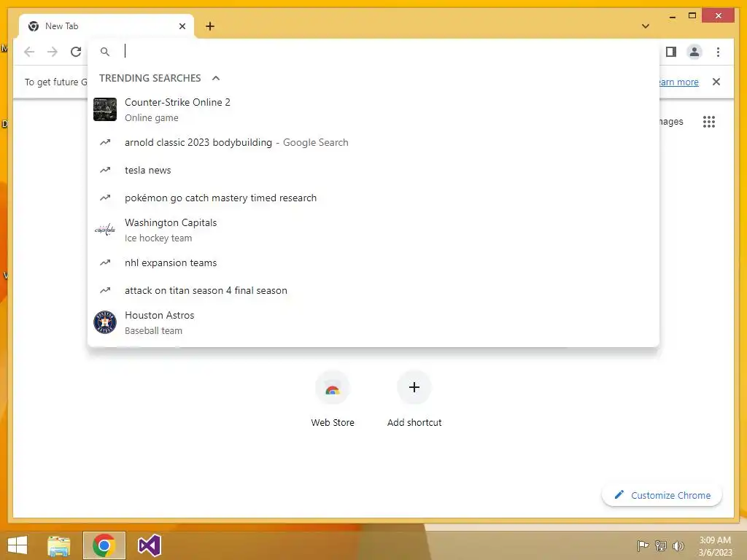The width and height of the screenshot is (747, 560).
Task: Click the back navigation arrow
Action: pos(29,52)
